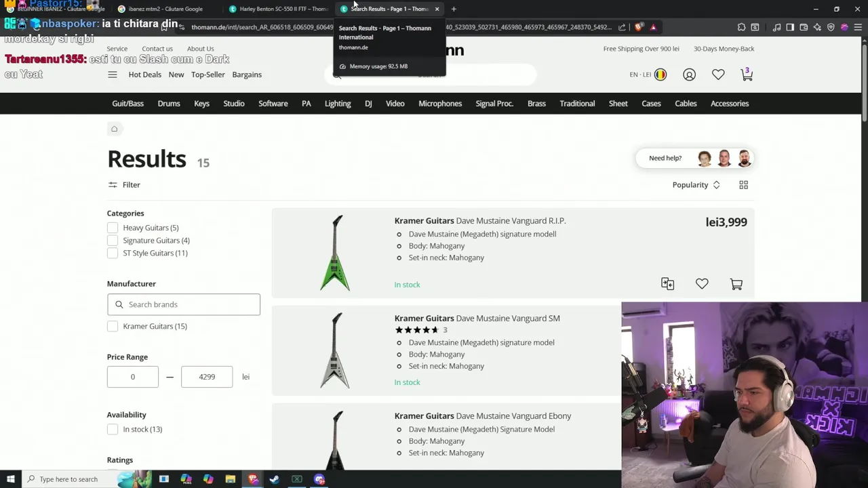Open the hamburger menu next to Hot Deals
868x488 pixels.
pos(113,75)
